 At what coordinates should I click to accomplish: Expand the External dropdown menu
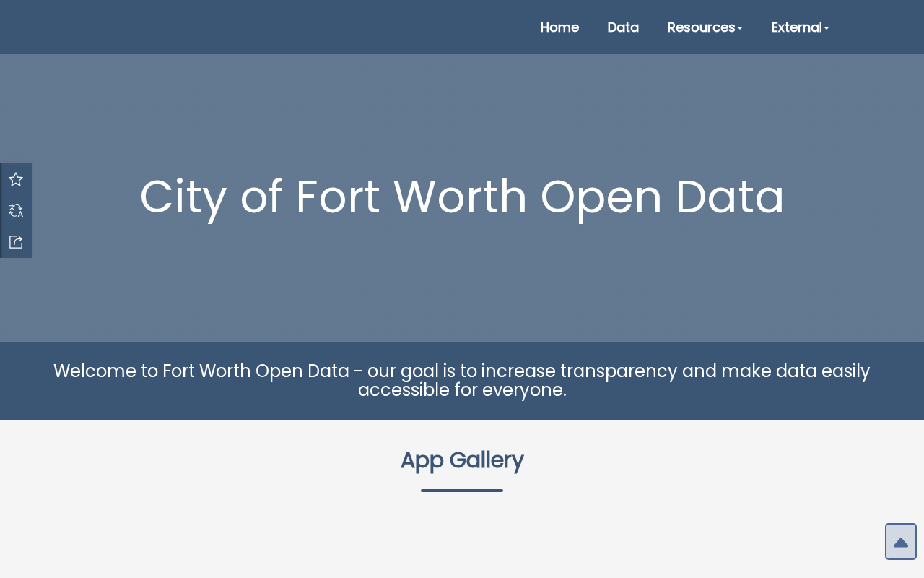click(800, 27)
